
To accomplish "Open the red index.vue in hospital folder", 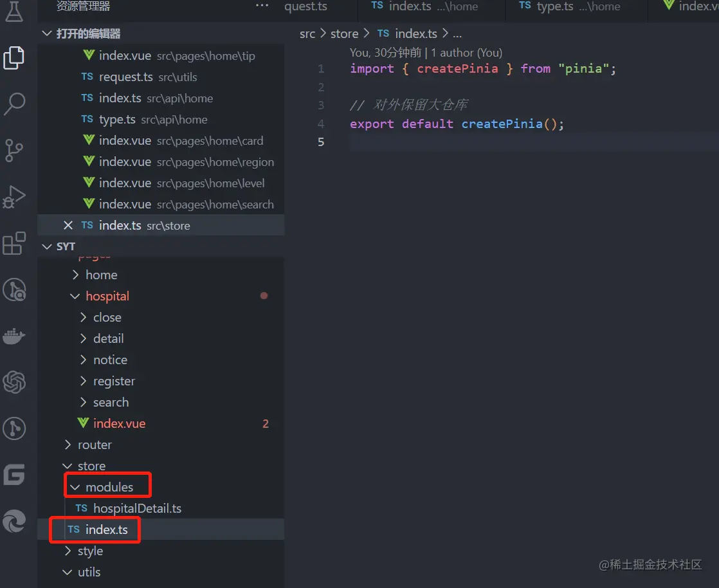I will point(161,423).
